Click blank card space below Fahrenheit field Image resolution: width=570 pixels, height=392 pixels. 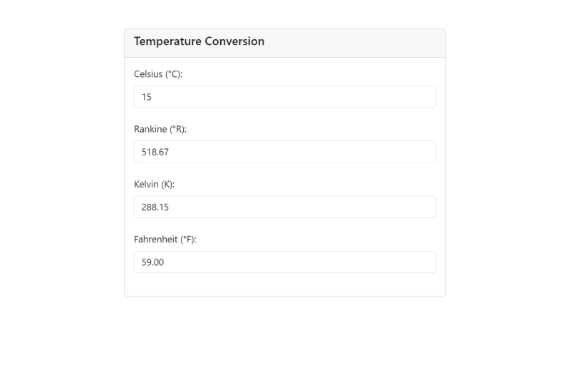pyautogui.click(x=285, y=284)
